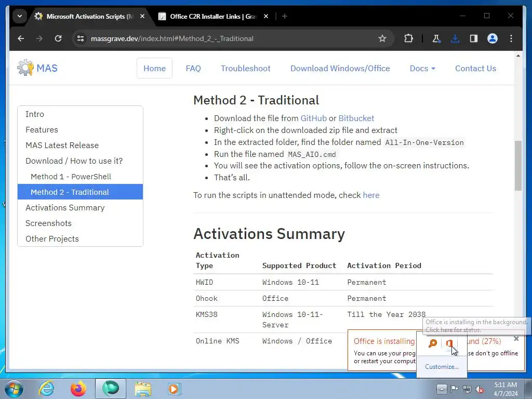Open site information icon in address bar
532x399 pixels.
tap(81, 38)
